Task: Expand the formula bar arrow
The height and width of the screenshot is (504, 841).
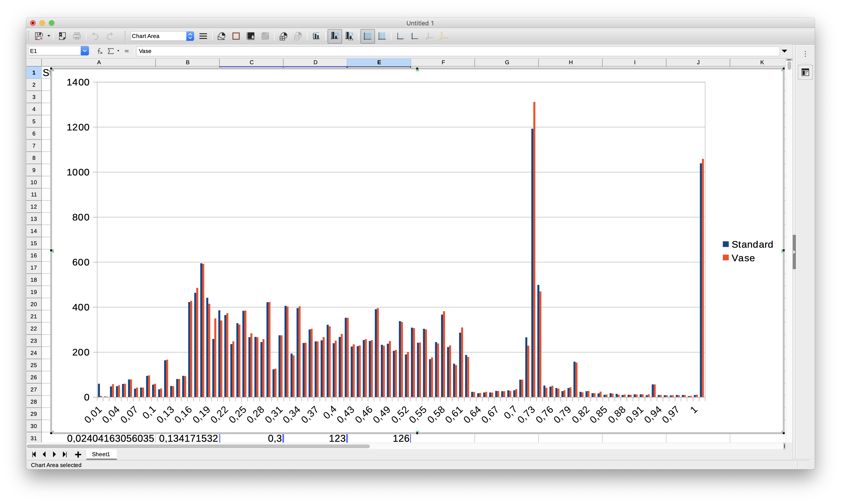Action: tap(784, 51)
